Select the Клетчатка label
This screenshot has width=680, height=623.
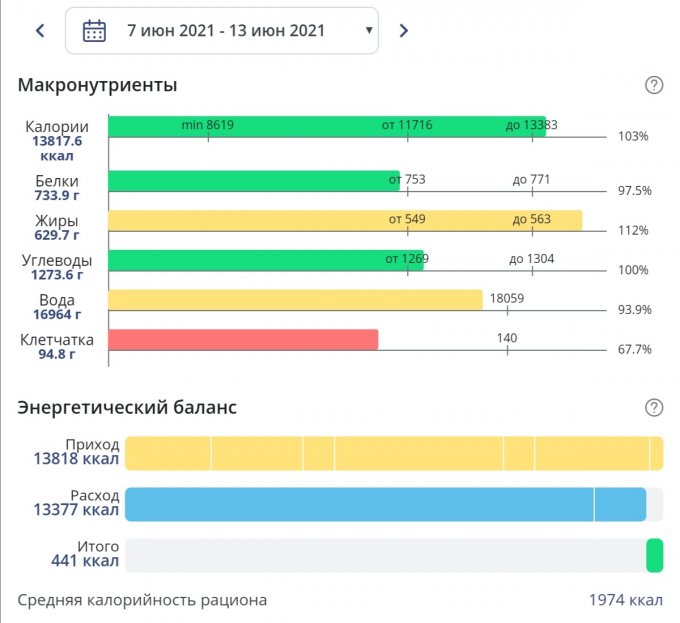pyautogui.click(x=57, y=340)
